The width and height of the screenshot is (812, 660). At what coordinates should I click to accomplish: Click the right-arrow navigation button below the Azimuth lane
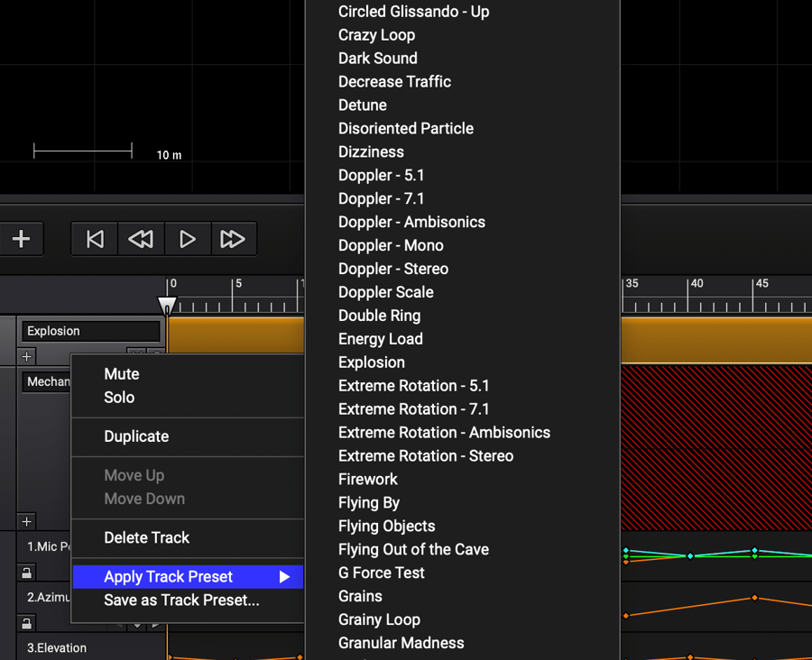(156, 626)
